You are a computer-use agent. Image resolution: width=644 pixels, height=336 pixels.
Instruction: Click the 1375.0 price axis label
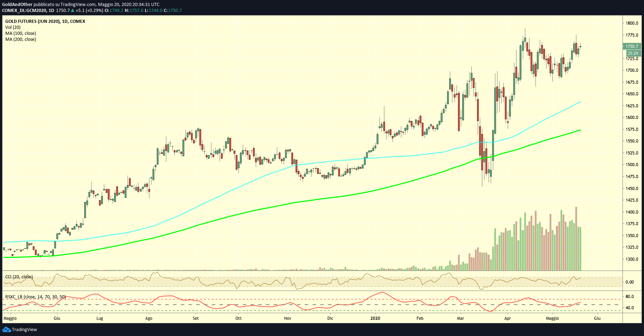pos(632,224)
